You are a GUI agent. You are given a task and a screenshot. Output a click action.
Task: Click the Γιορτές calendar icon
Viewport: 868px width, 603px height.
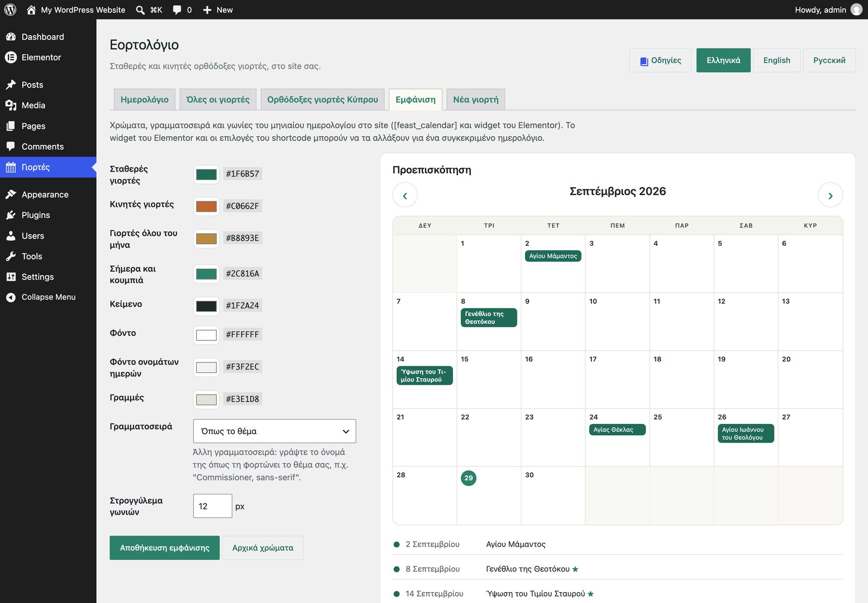11,167
